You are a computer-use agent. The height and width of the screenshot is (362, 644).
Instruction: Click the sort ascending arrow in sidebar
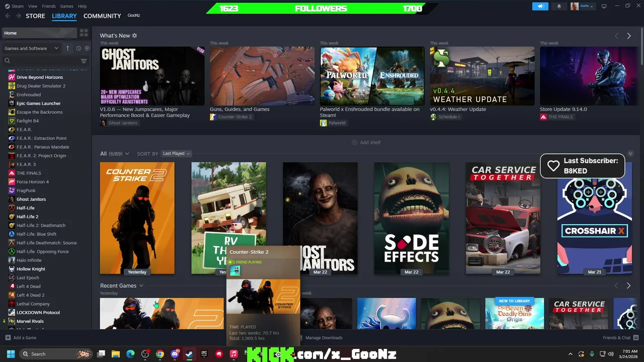pos(67,48)
